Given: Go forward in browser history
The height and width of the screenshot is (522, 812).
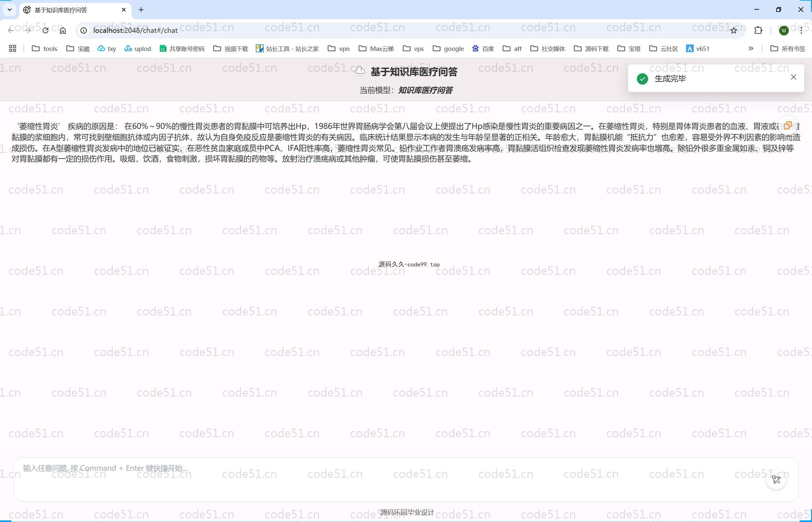Looking at the screenshot, I should [28, 31].
